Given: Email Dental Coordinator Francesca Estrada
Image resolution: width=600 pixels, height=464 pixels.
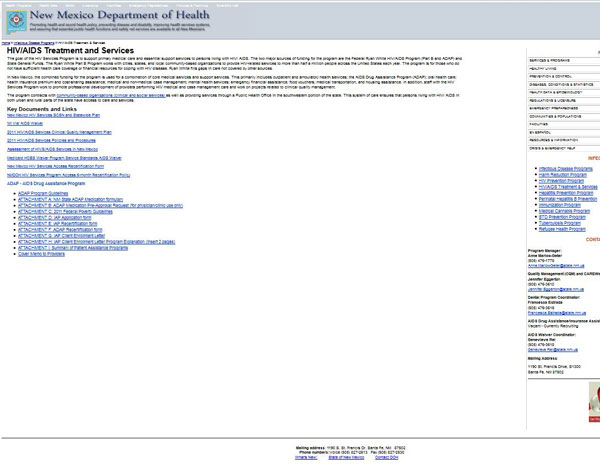Looking at the screenshot, I should (557, 313).
